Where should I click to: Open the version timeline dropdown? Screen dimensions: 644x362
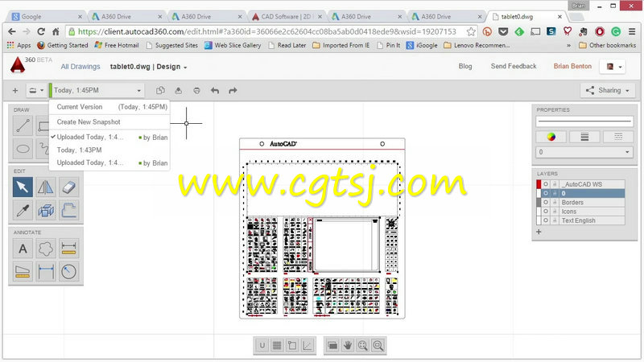pyautogui.click(x=97, y=90)
